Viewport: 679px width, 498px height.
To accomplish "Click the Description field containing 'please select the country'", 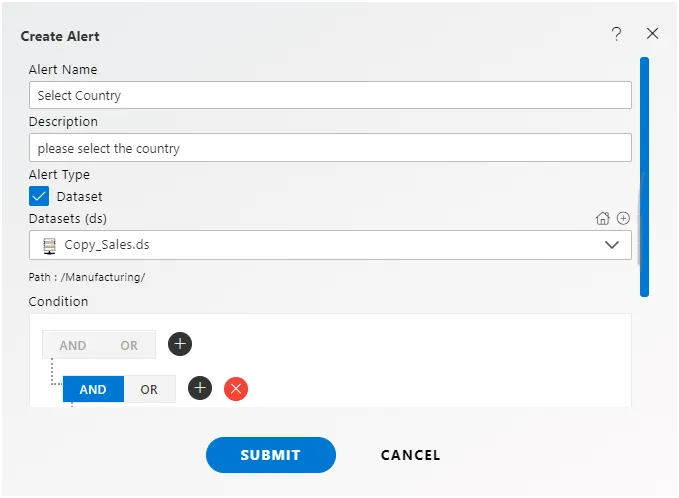I will 330,148.
